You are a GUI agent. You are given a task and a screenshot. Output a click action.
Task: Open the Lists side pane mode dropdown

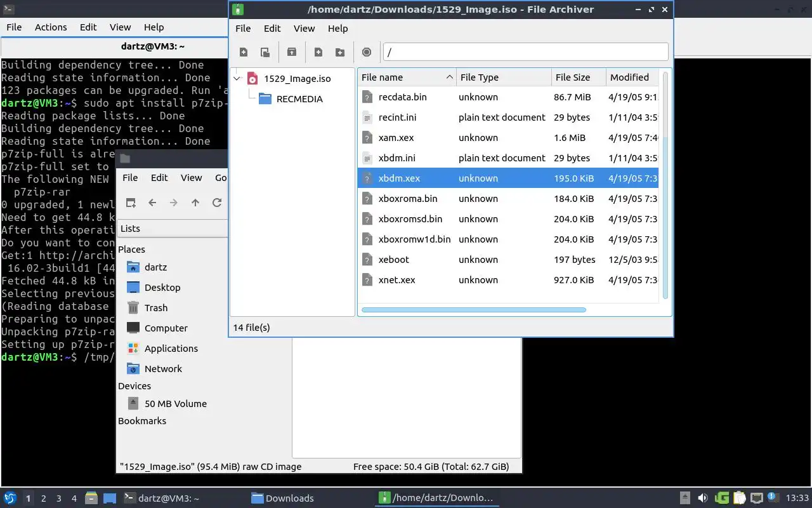pos(173,229)
